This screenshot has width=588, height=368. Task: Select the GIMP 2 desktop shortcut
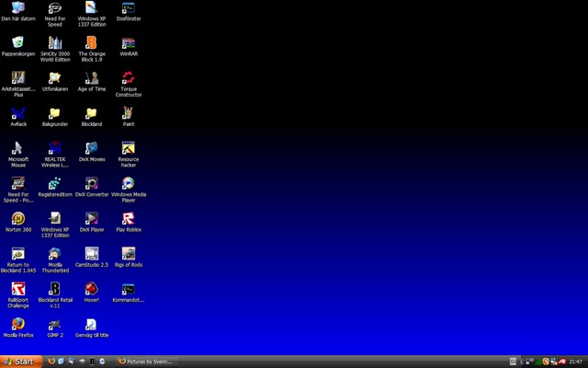click(x=55, y=328)
